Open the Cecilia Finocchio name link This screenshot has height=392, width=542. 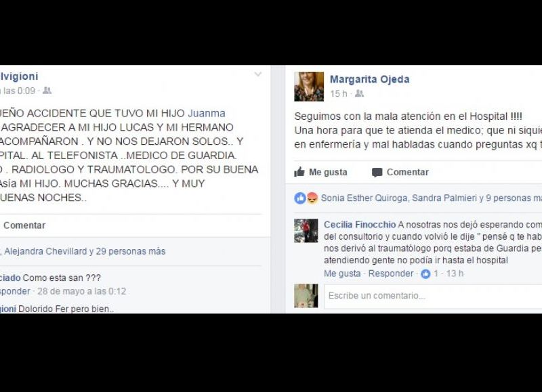click(x=360, y=225)
